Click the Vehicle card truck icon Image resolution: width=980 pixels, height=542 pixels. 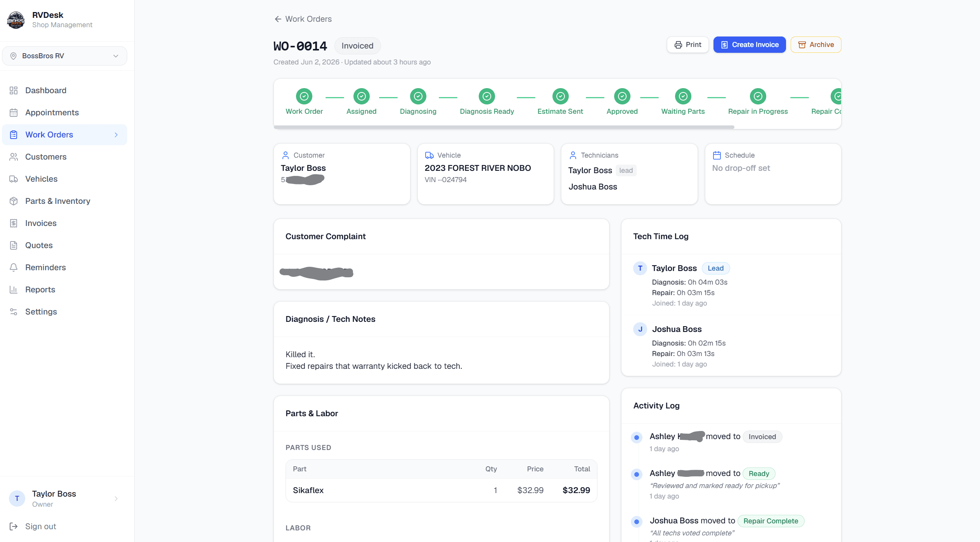[429, 155]
